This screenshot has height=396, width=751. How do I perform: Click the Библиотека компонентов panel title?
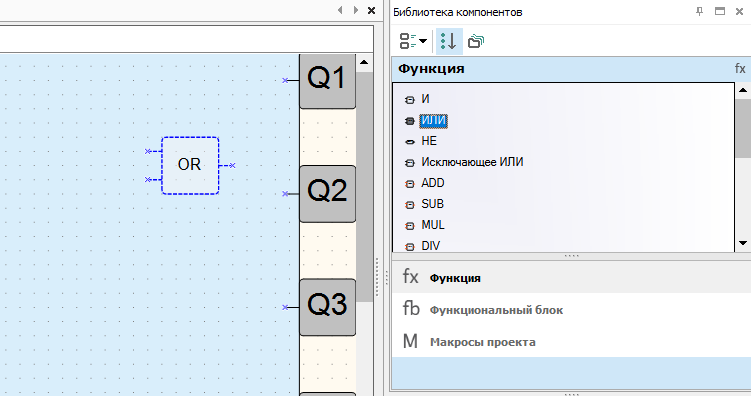[458, 12]
